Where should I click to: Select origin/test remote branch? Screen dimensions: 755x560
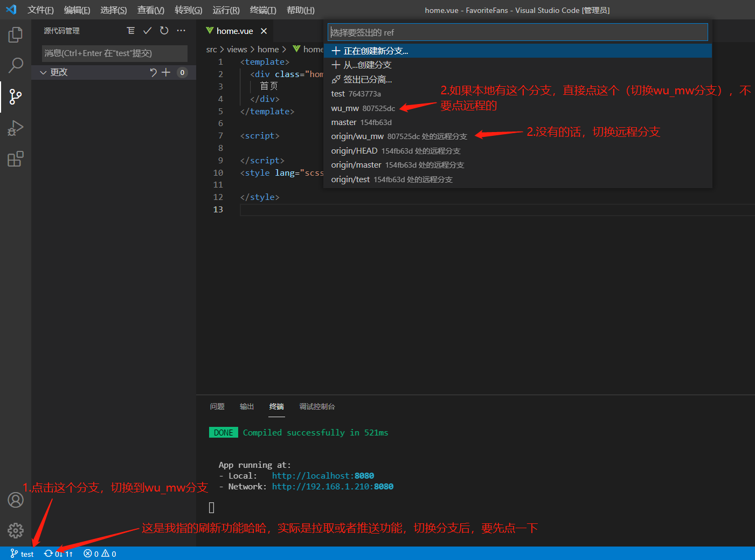coord(518,179)
